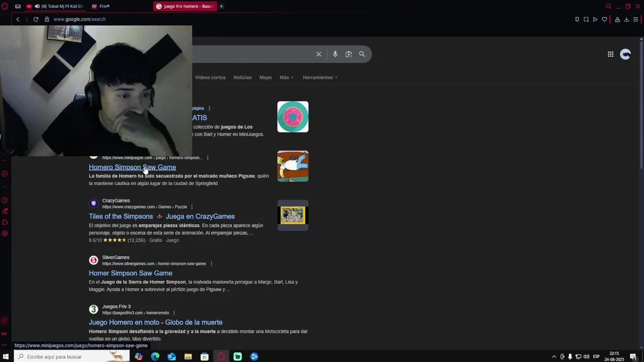Click the Simpsons tiles thumbnail
Image resolution: width=644 pixels, height=362 pixels.
[293, 215]
